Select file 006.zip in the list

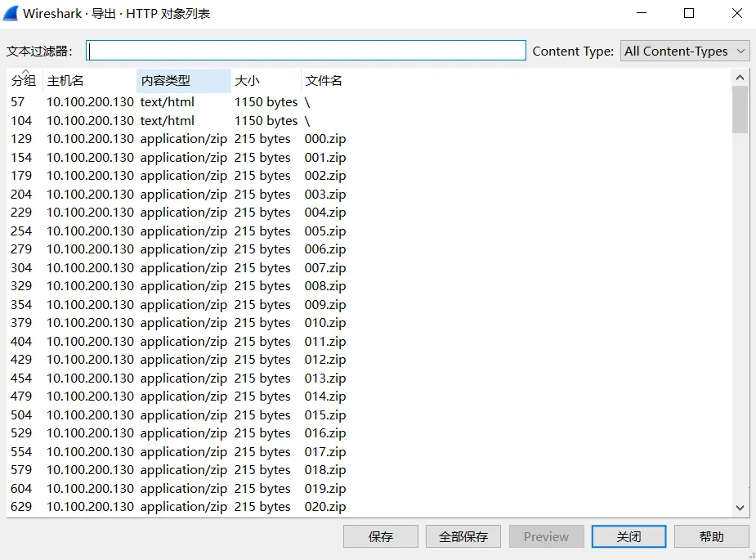[325, 249]
